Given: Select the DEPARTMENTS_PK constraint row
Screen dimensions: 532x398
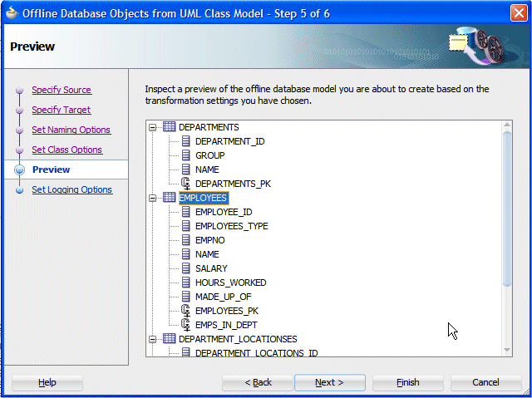Looking at the screenshot, I should pyautogui.click(x=233, y=184).
